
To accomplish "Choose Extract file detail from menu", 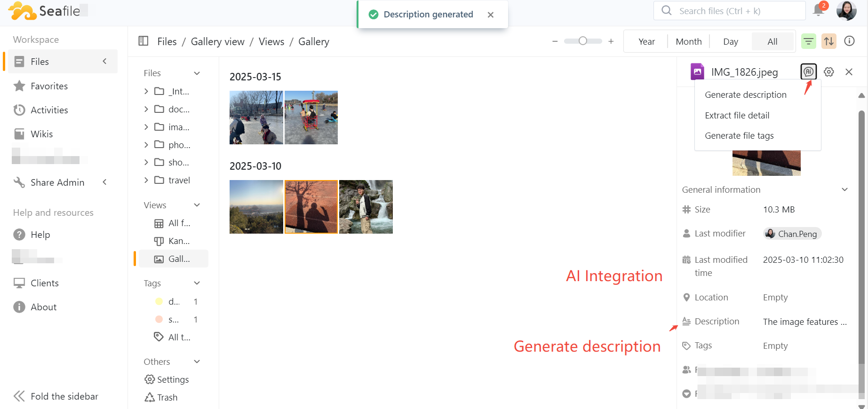I will click(x=737, y=115).
